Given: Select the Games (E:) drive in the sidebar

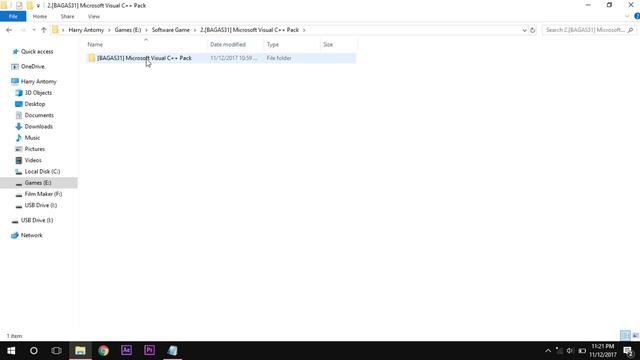Looking at the screenshot, I should pyautogui.click(x=38, y=182).
